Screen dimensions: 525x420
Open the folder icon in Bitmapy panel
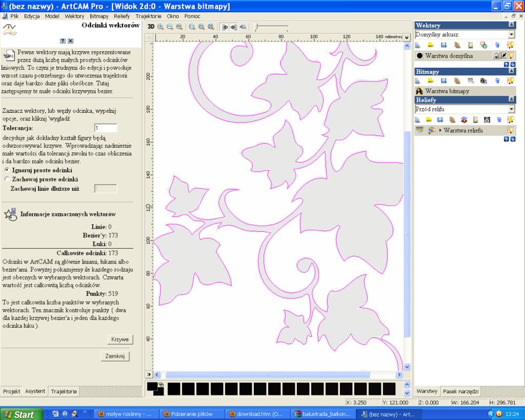pos(431,81)
